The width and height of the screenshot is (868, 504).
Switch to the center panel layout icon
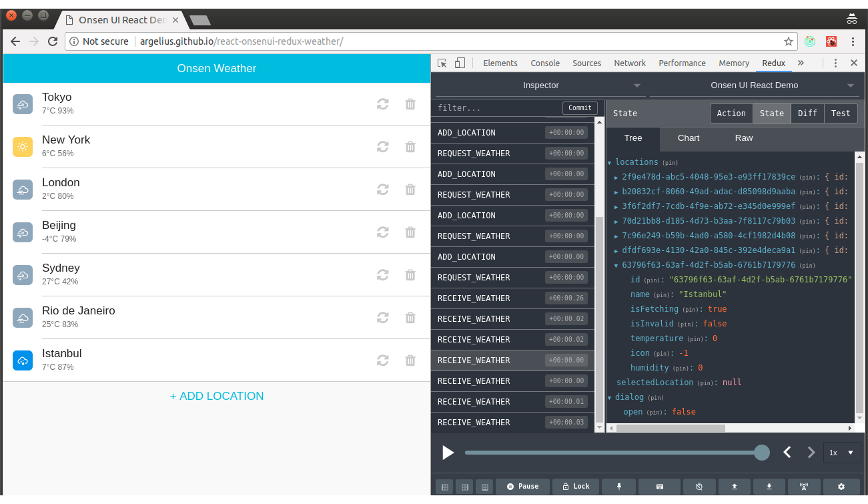(464, 487)
